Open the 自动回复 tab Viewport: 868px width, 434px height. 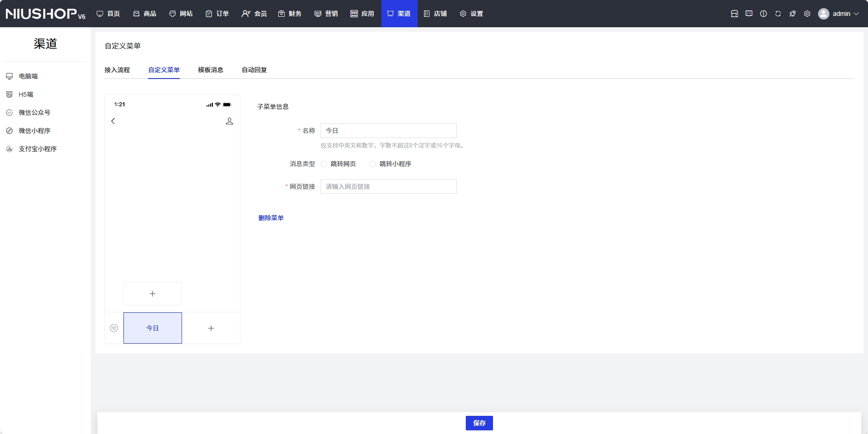point(254,70)
